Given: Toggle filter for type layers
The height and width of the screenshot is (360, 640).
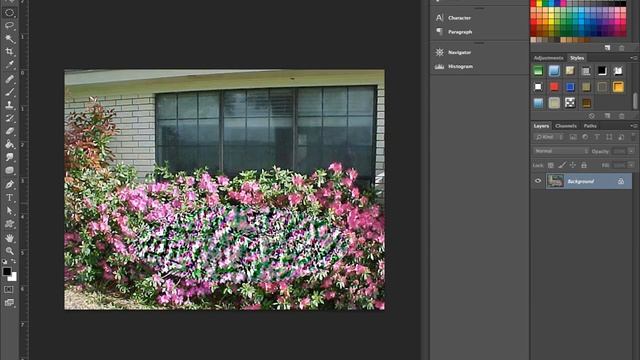Looking at the screenshot, I should click(x=597, y=137).
